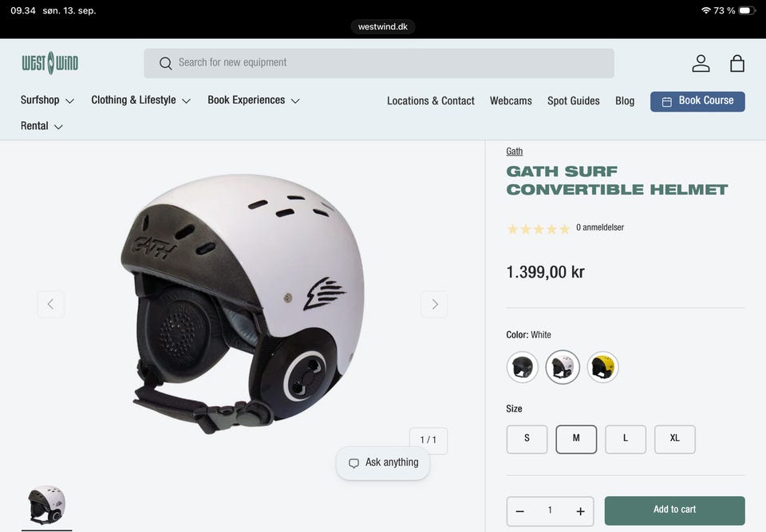Screen dimensions: 766x532
Task: Expand Book Experiences menu
Action: coord(254,100)
